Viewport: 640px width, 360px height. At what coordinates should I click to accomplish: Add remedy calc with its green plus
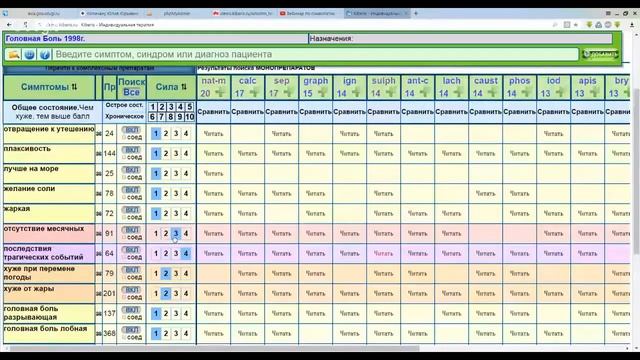pos(254,93)
